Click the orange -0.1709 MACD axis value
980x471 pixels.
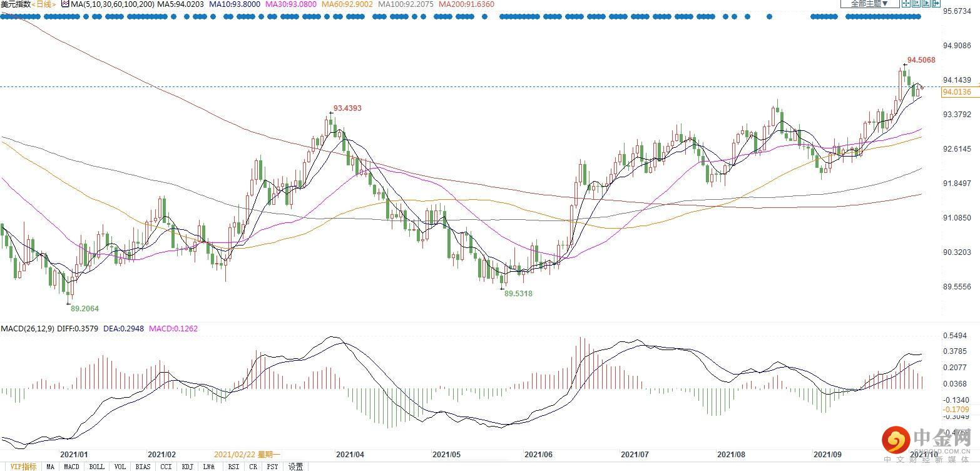point(956,410)
